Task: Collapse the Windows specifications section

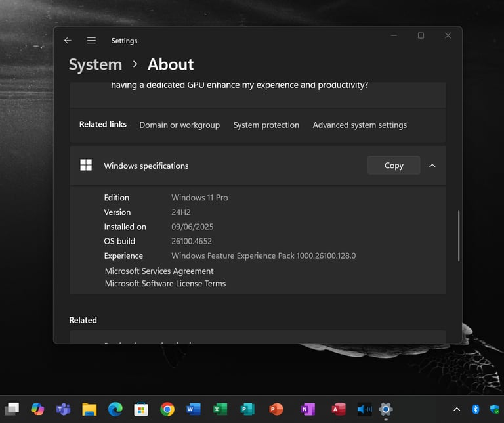Action: (x=432, y=166)
